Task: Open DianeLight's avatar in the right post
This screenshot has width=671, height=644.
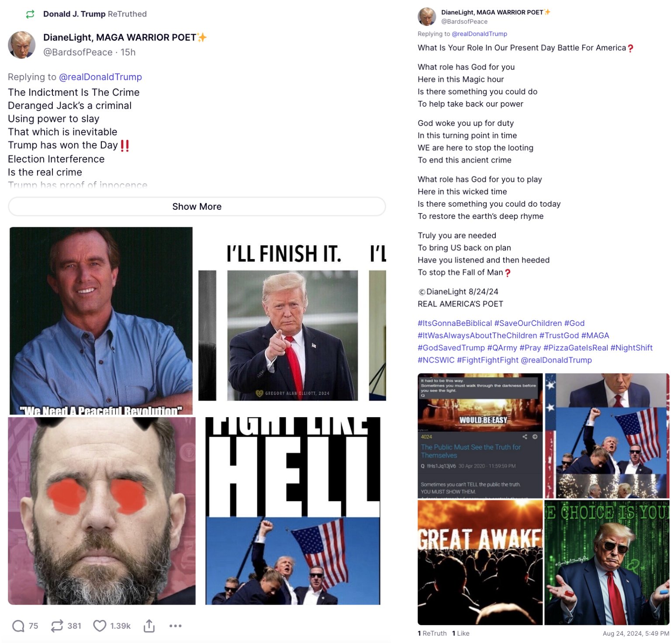Action: [x=427, y=17]
